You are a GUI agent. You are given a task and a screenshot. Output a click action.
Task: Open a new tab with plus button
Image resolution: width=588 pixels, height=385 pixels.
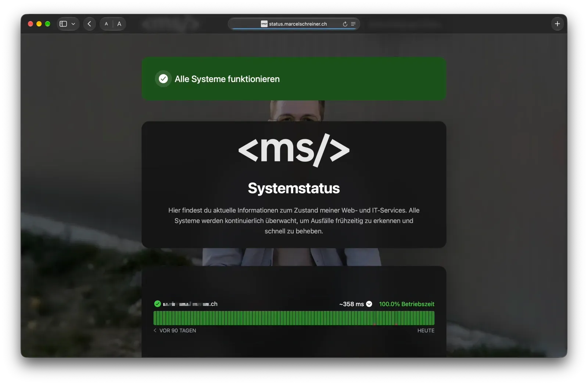pyautogui.click(x=557, y=24)
